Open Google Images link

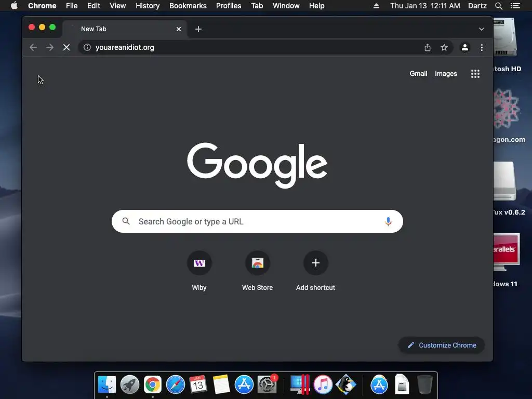click(446, 74)
